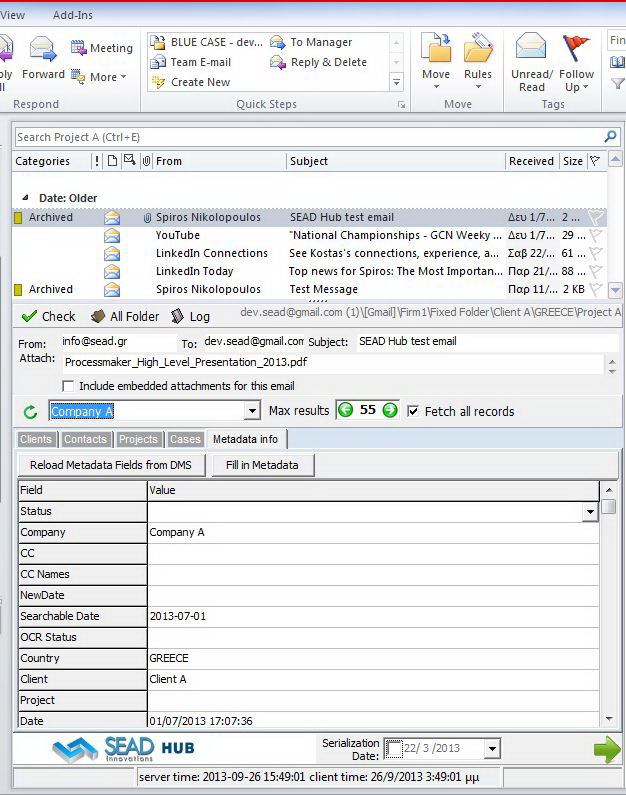Image resolution: width=626 pixels, height=795 pixels.
Task: Open the More respond options
Action: pyautogui.click(x=99, y=77)
